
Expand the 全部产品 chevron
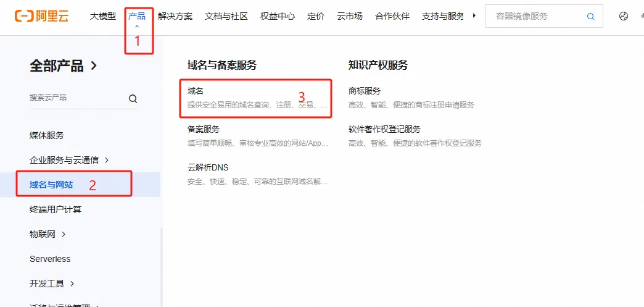click(x=94, y=65)
